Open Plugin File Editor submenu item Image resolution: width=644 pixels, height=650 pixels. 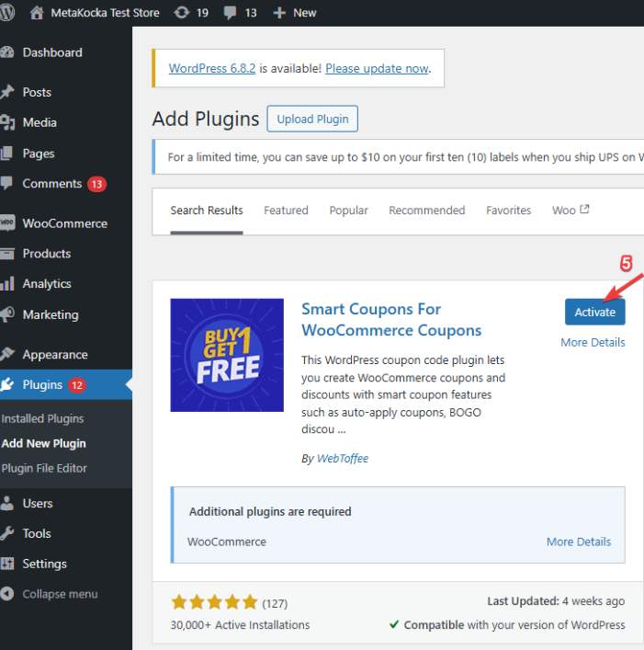(x=44, y=469)
